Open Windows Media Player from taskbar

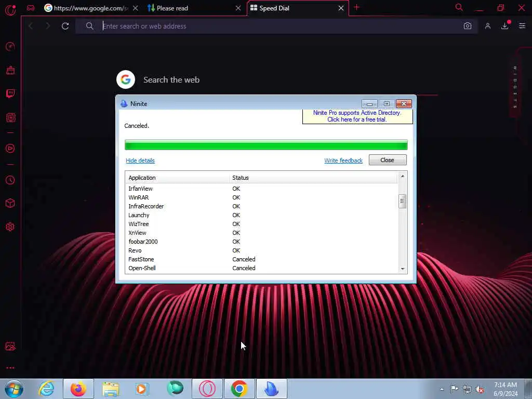[x=142, y=389]
